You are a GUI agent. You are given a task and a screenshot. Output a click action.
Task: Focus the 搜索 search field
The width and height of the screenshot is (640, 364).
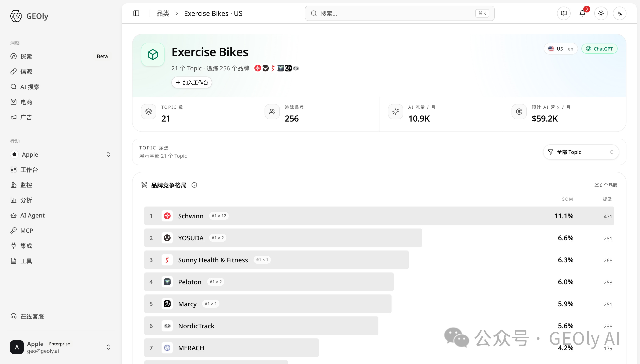coord(399,13)
